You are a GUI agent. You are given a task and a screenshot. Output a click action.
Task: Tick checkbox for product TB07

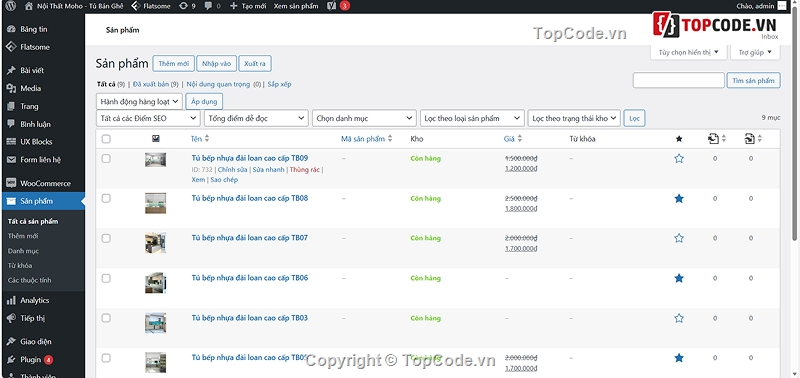pos(106,238)
